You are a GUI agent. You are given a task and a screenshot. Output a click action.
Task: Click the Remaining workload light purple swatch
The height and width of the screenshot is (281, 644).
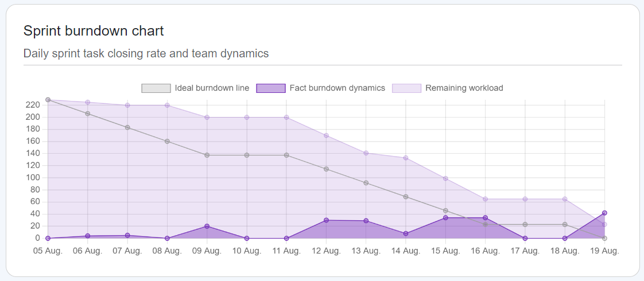[406, 88]
